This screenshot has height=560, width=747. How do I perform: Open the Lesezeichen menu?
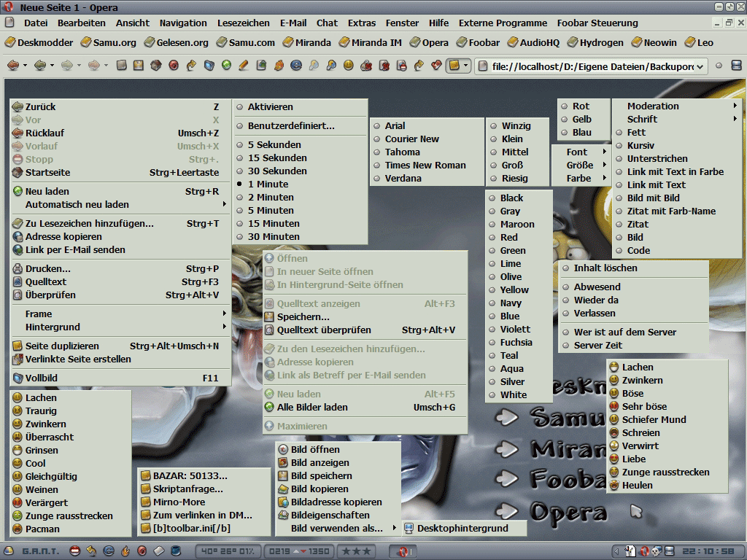coord(244,23)
